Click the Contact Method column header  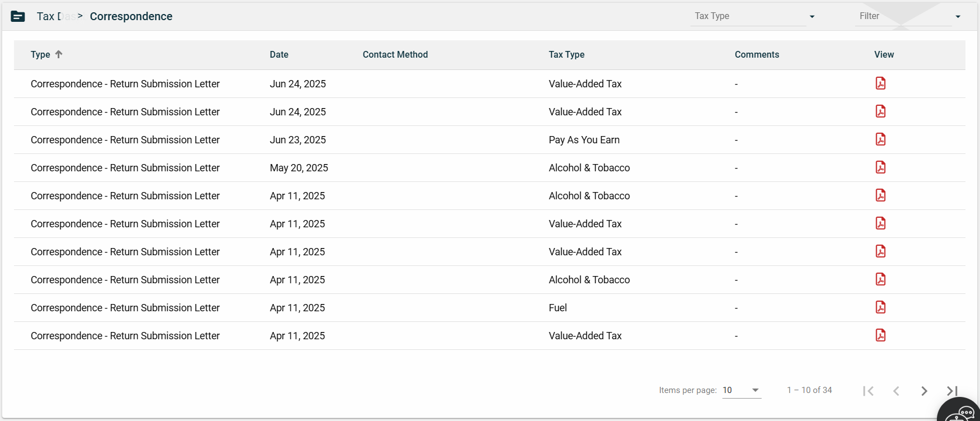tap(395, 54)
